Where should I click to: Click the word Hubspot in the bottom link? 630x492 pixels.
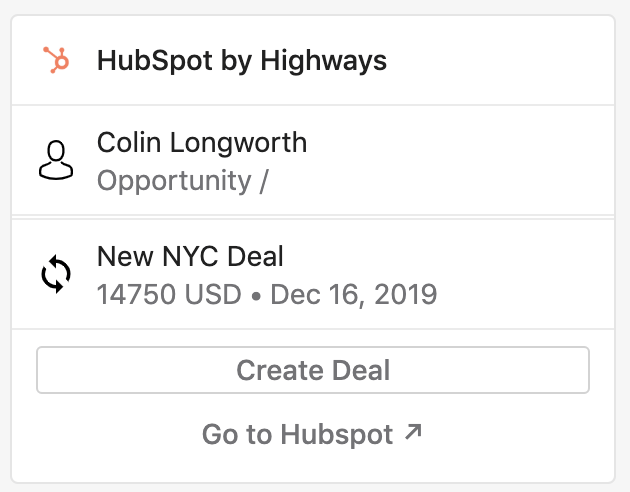click(337, 435)
